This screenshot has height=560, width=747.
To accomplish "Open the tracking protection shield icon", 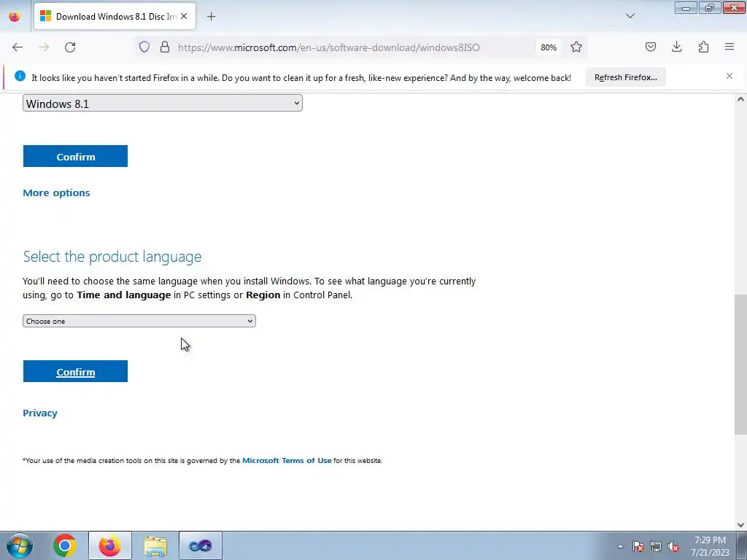I will click(x=144, y=47).
